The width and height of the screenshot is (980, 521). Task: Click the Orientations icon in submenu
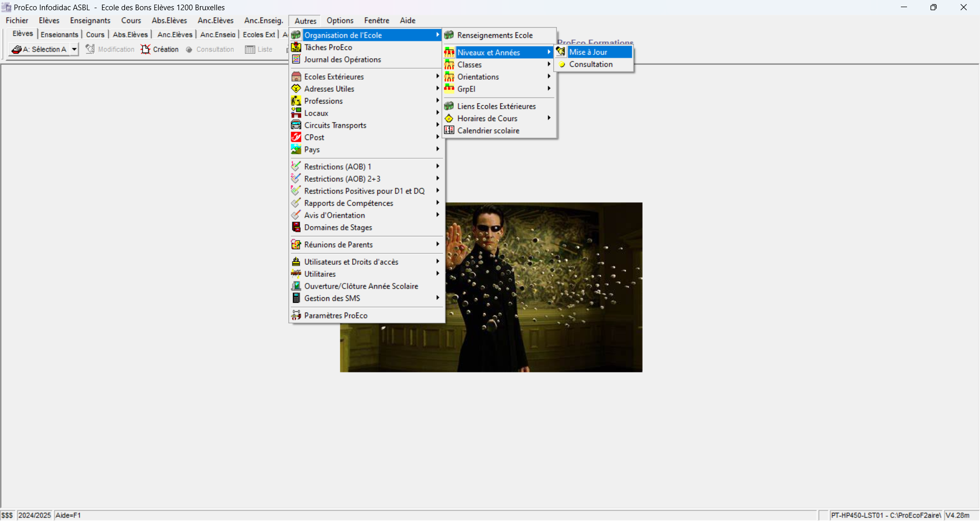pyautogui.click(x=449, y=77)
